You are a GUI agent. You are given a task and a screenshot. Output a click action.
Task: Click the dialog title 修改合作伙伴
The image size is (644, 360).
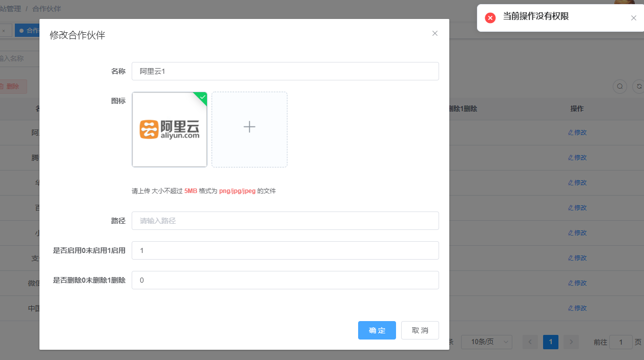[x=77, y=35]
